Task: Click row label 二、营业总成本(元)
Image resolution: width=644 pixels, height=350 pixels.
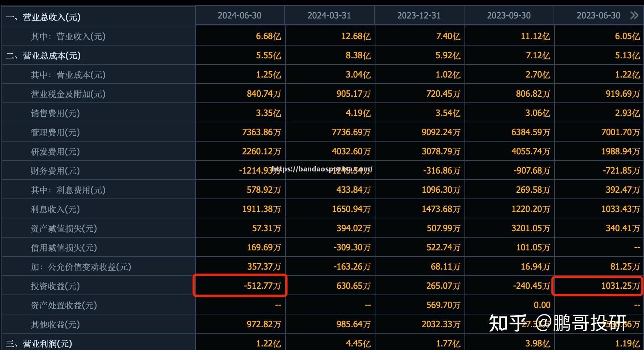Action: pyautogui.click(x=43, y=55)
